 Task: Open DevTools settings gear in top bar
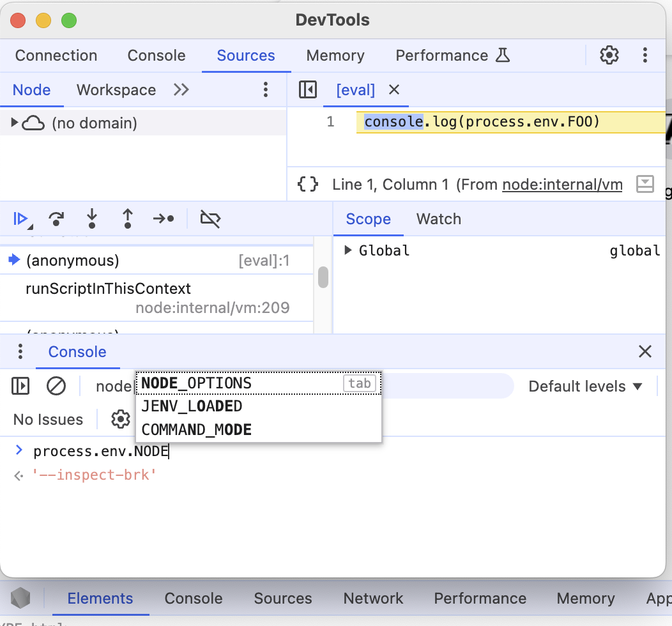(609, 56)
